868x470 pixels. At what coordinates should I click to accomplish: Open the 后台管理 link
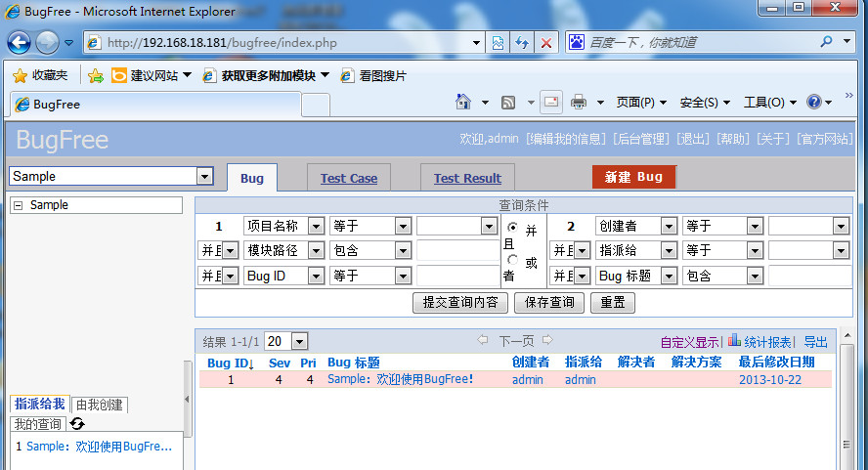(640, 139)
